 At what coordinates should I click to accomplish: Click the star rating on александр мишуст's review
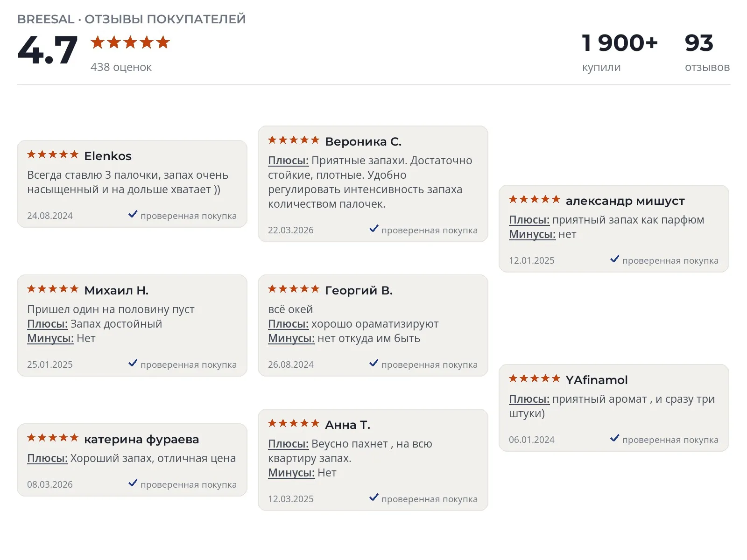click(535, 200)
